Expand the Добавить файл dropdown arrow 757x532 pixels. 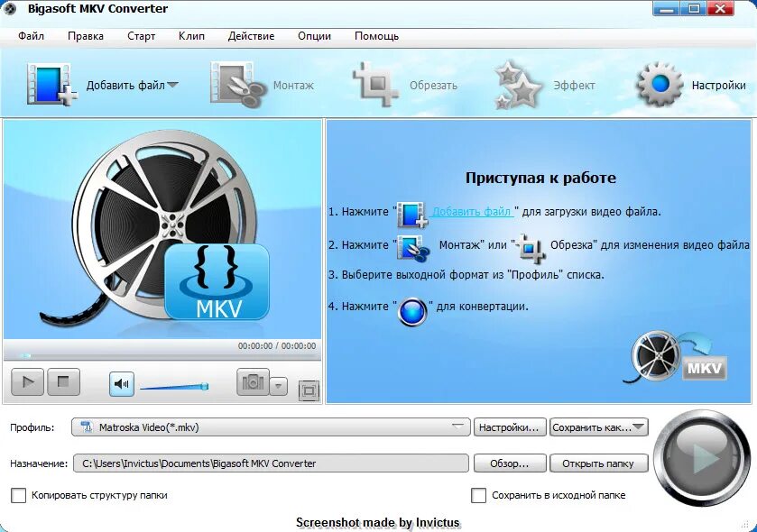coord(172,85)
